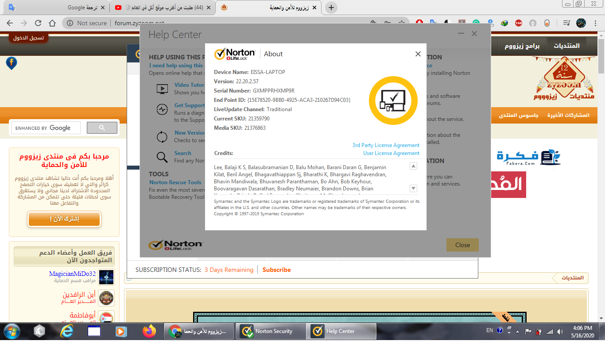Image resolution: width=605 pixels, height=364 pixels.
Task: Open the Arabic latest-posts nav item
Action: pyautogui.click(x=568, y=115)
